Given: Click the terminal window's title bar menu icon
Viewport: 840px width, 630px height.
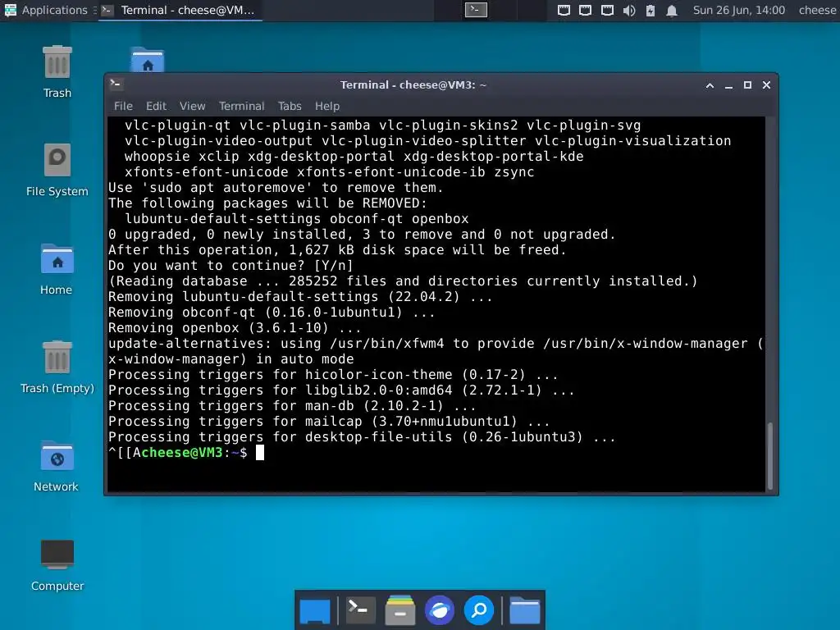Looking at the screenshot, I should pyautogui.click(x=116, y=84).
